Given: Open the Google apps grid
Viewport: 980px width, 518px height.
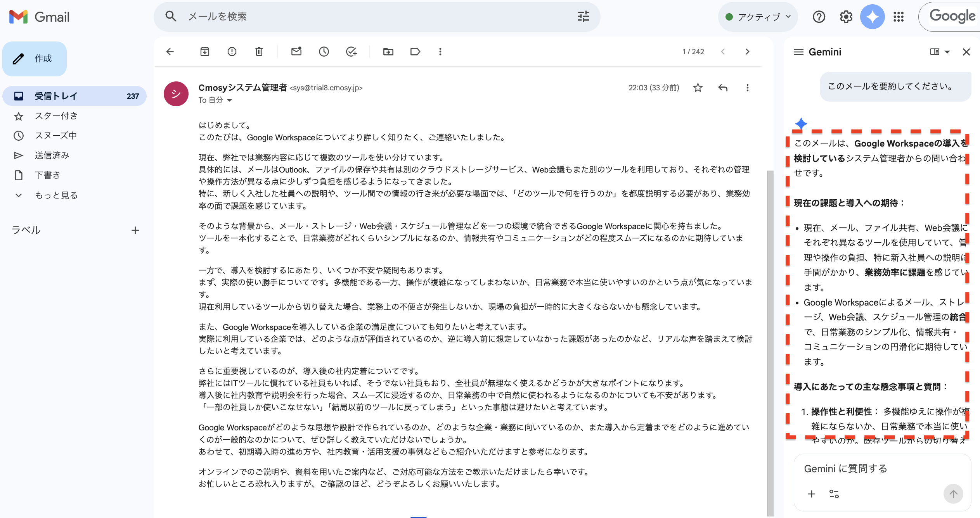Looking at the screenshot, I should pos(899,17).
